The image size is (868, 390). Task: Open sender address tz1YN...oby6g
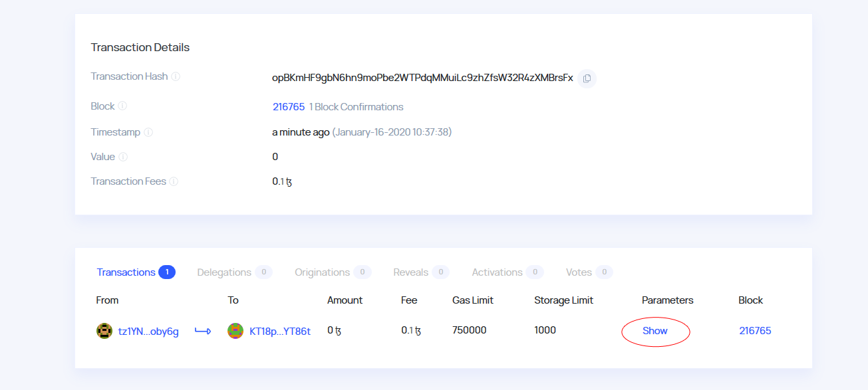(148, 332)
